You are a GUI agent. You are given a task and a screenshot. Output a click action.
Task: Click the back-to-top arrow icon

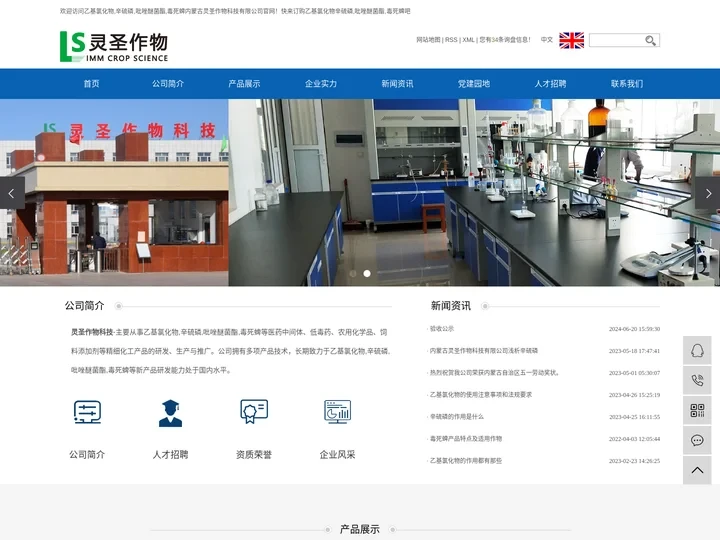tap(697, 470)
